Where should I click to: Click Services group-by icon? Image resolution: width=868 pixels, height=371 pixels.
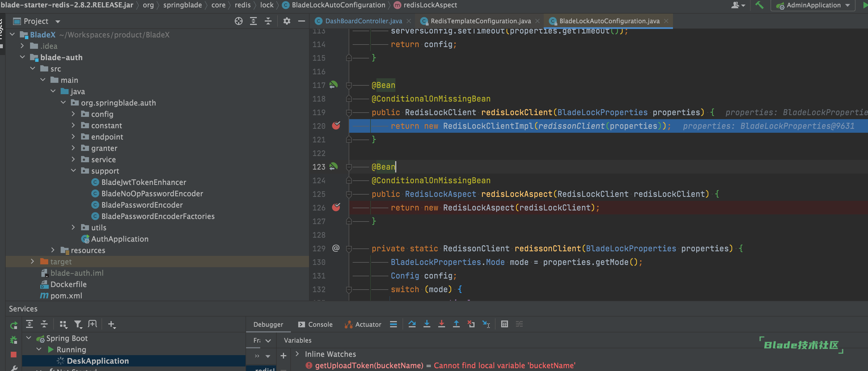63,324
